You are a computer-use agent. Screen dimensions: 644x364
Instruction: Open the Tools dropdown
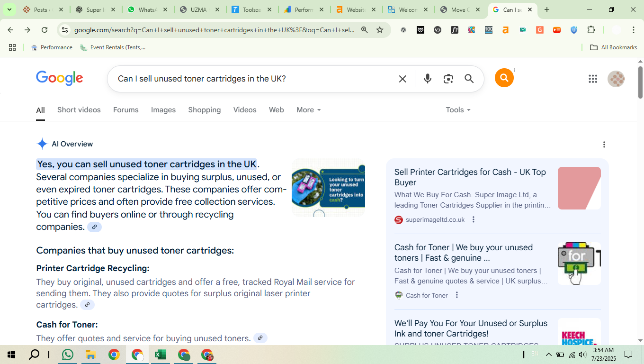click(x=458, y=110)
